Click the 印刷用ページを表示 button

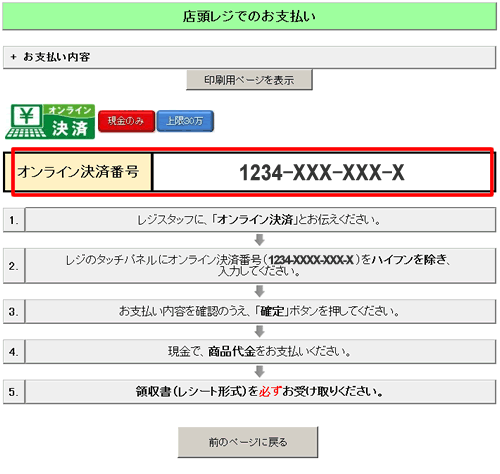coord(249,80)
